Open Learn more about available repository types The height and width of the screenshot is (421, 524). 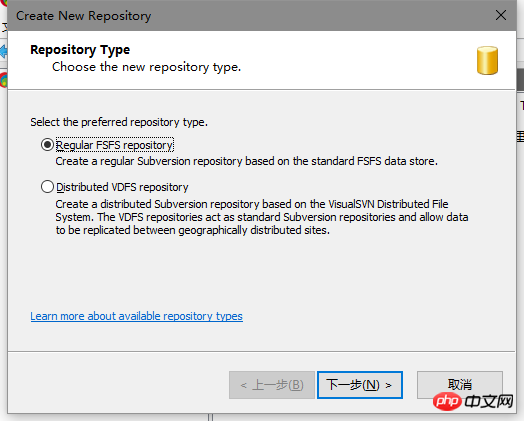click(136, 316)
